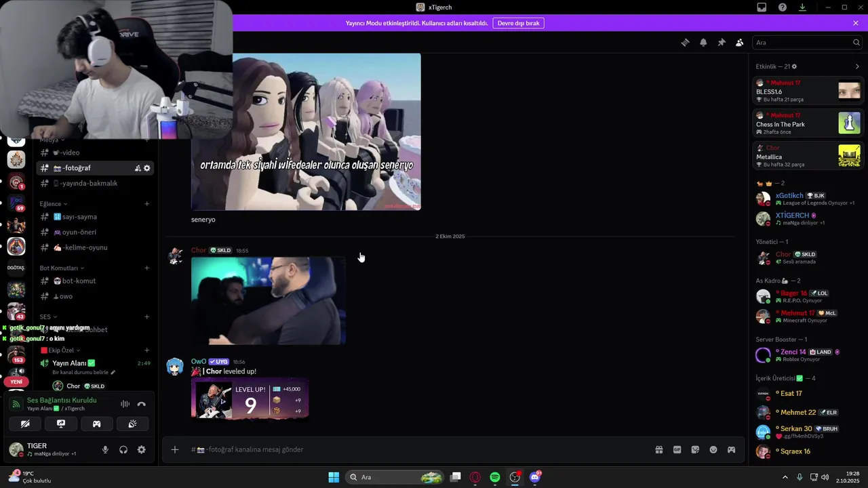Open the owo channel
Image resolution: width=868 pixels, height=488 pixels.
[95, 296]
